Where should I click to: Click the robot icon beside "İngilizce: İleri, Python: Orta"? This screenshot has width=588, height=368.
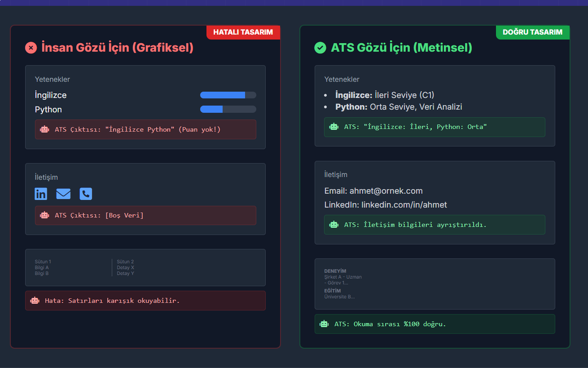tap(334, 127)
